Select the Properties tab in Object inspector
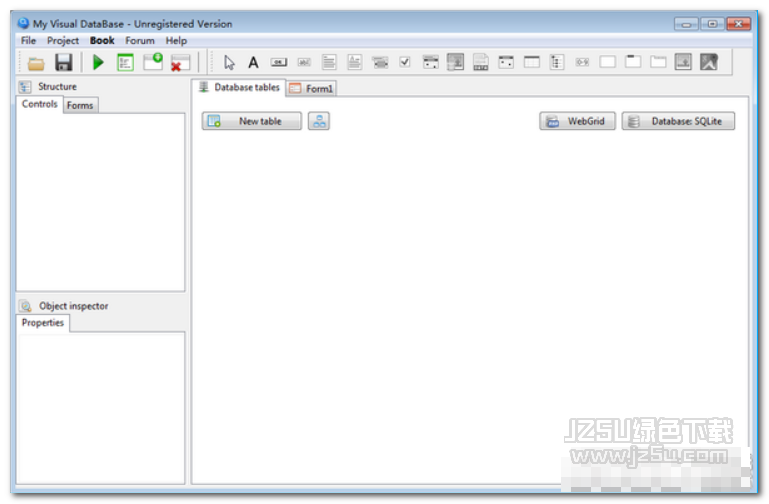This screenshot has width=769, height=504. click(x=43, y=323)
